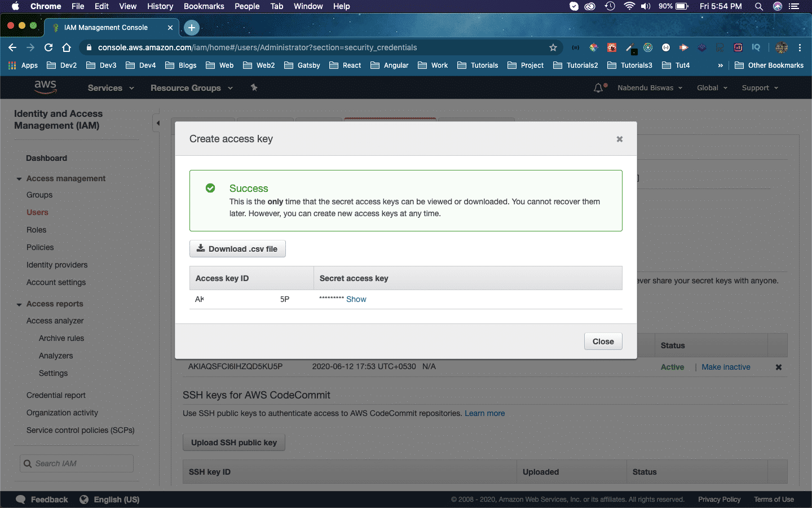
Task: Open the React bookmarks folder
Action: (345, 65)
